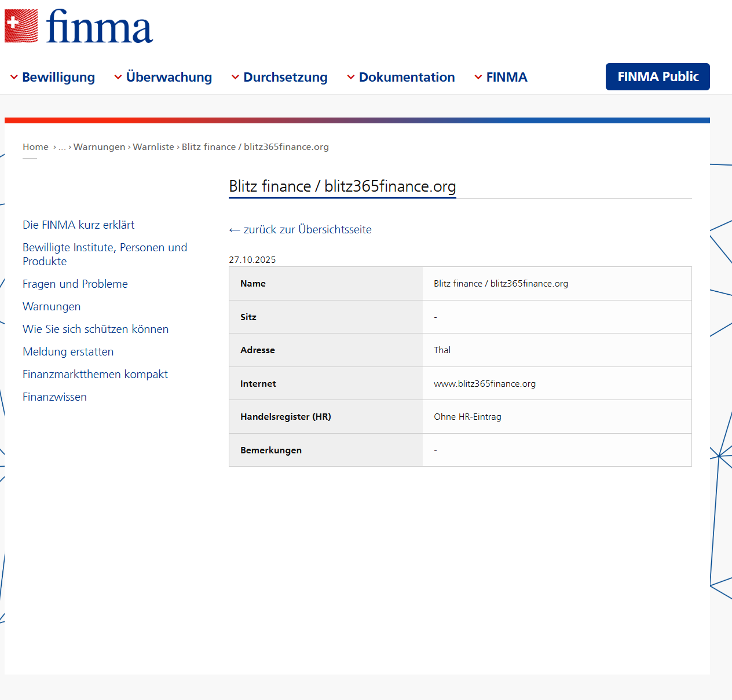Open Fragen und Probleme sidebar link
Screen dimensions: 732x700
(75, 284)
